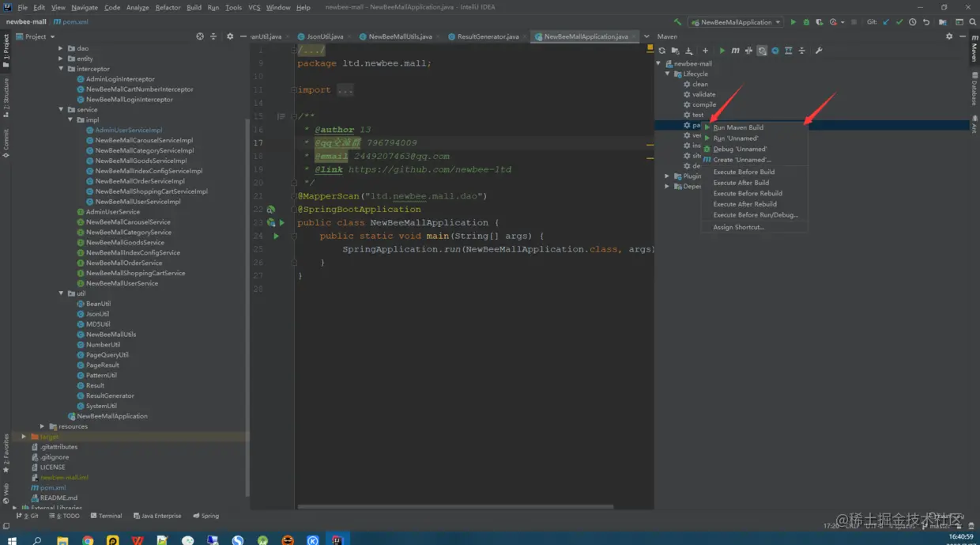Collapse the service folder
980x545 pixels.
coord(61,110)
